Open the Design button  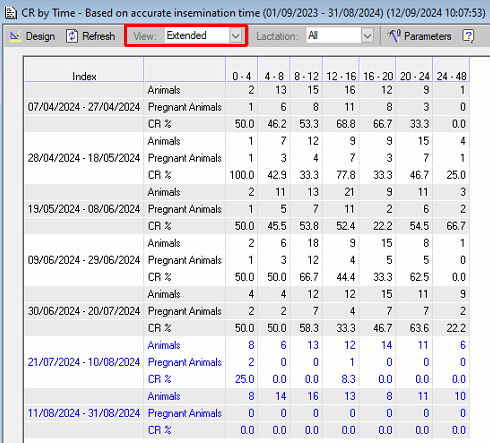click(32, 36)
